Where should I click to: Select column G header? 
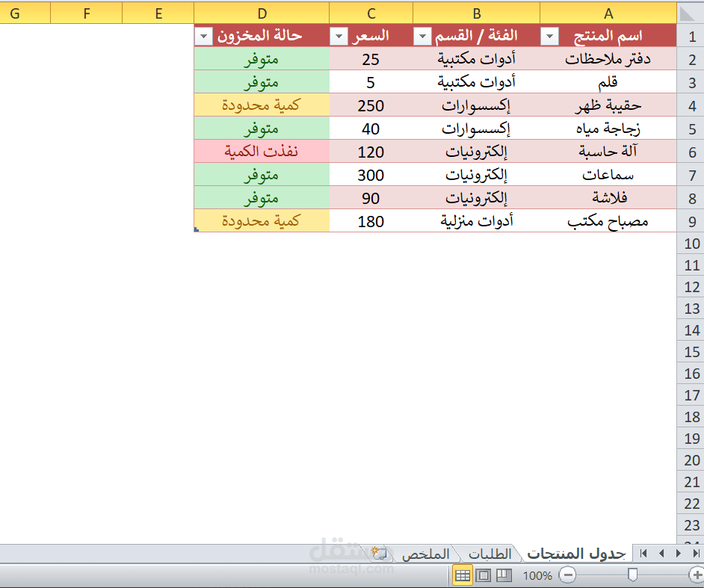coord(25,13)
